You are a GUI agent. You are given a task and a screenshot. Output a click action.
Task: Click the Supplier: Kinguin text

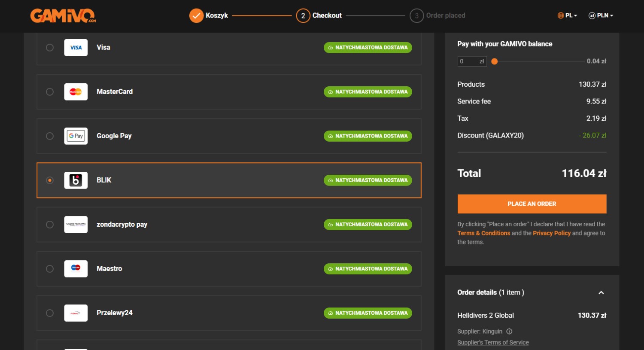pyautogui.click(x=480, y=332)
